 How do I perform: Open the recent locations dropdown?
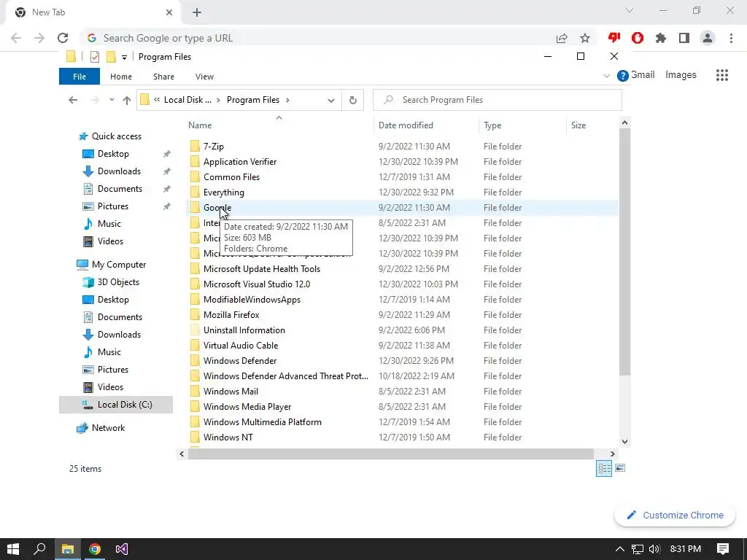[x=112, y=100]
